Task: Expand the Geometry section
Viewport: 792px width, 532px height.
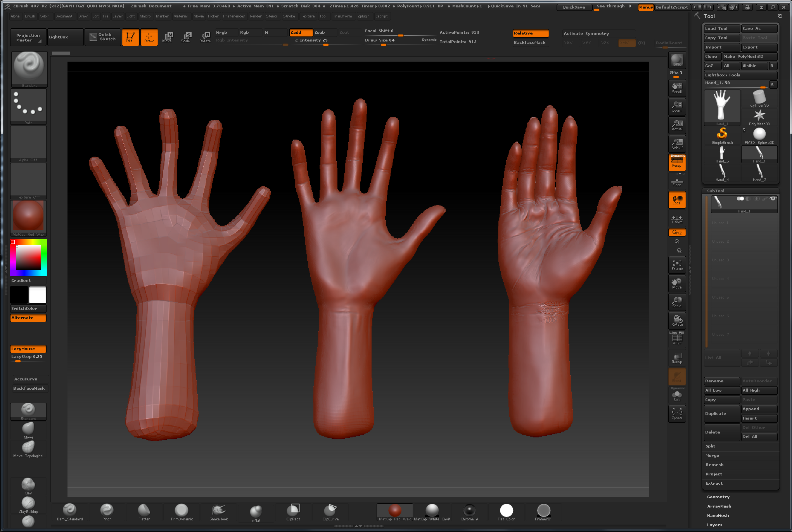Action: coord(718,497)
